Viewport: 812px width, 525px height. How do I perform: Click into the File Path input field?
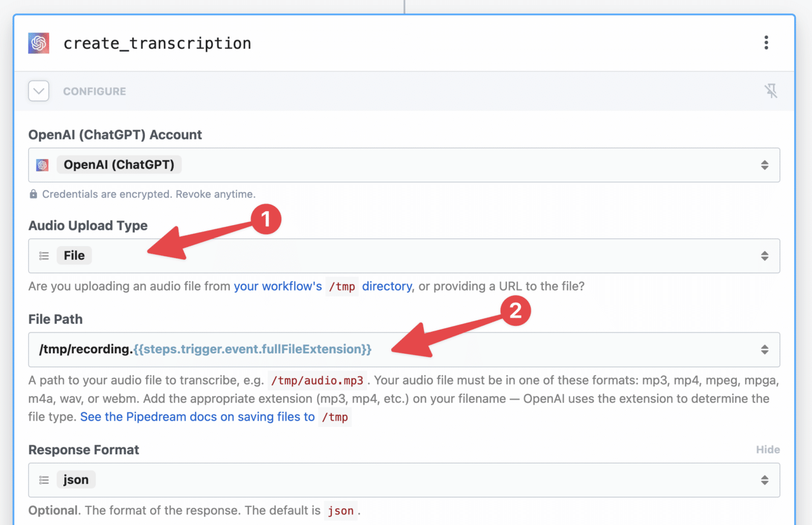[x=404, y=350]
